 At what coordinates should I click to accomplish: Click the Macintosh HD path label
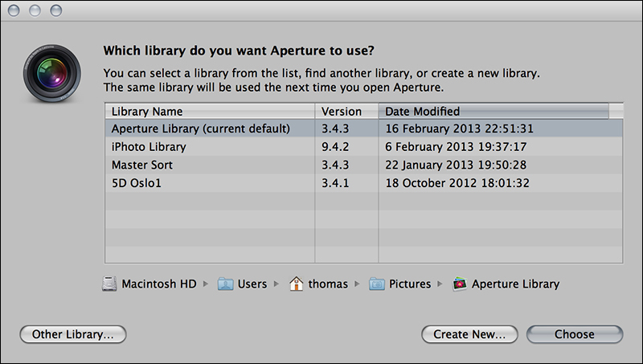click(x=159, y=284)
